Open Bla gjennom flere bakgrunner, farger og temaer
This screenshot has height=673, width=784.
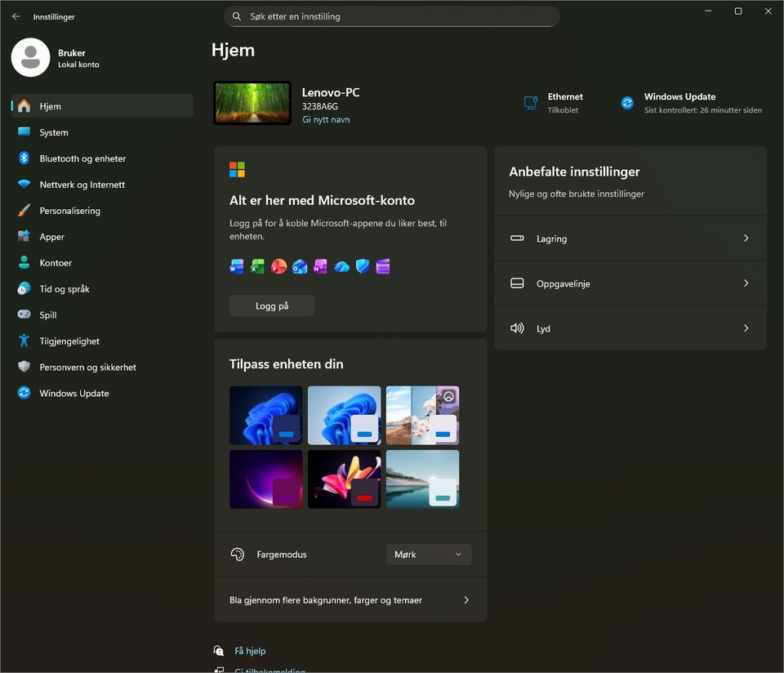pyautogui.click(x=350, y=600)
